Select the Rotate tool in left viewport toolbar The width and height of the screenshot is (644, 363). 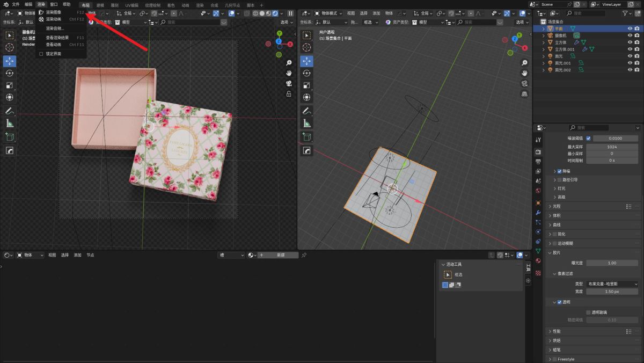click(x=10, y=73)
